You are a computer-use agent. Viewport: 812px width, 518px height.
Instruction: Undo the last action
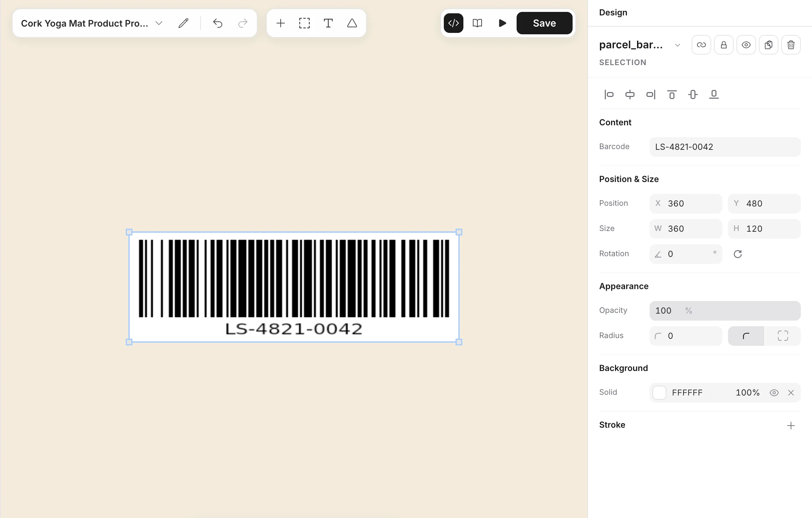click(x=218, y=23)
